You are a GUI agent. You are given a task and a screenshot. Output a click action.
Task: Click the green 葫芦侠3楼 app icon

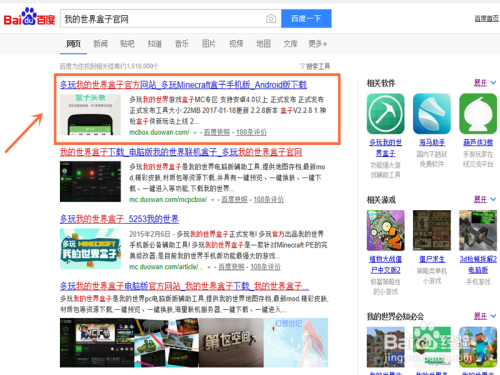tap(478, 114)
